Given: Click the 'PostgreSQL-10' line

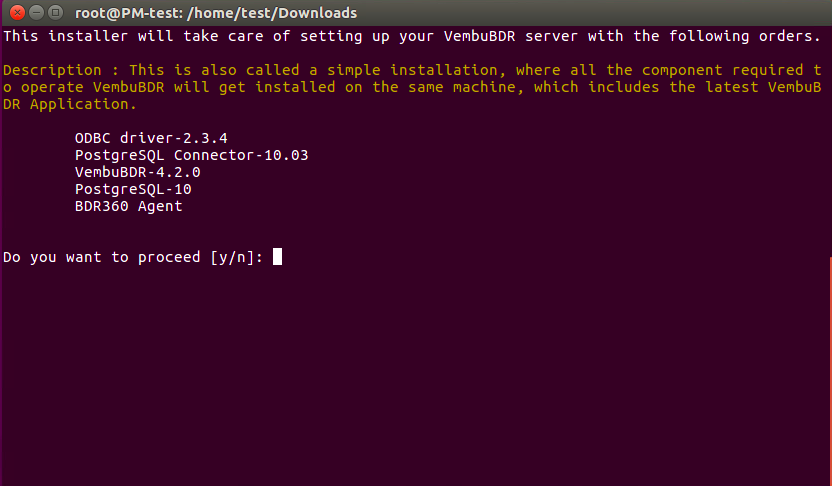Looking at the screenshot, I should point(133,189).
